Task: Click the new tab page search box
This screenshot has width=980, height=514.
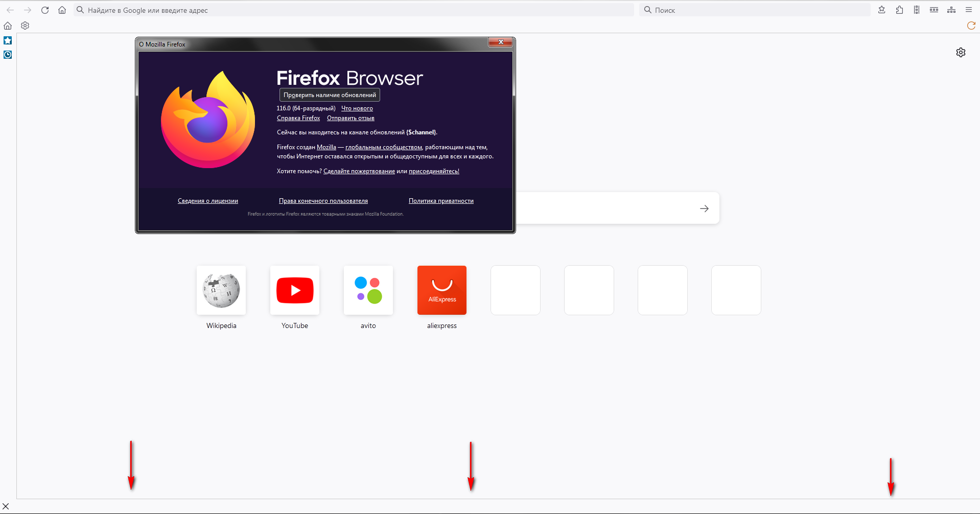Action: coord(617,208)
